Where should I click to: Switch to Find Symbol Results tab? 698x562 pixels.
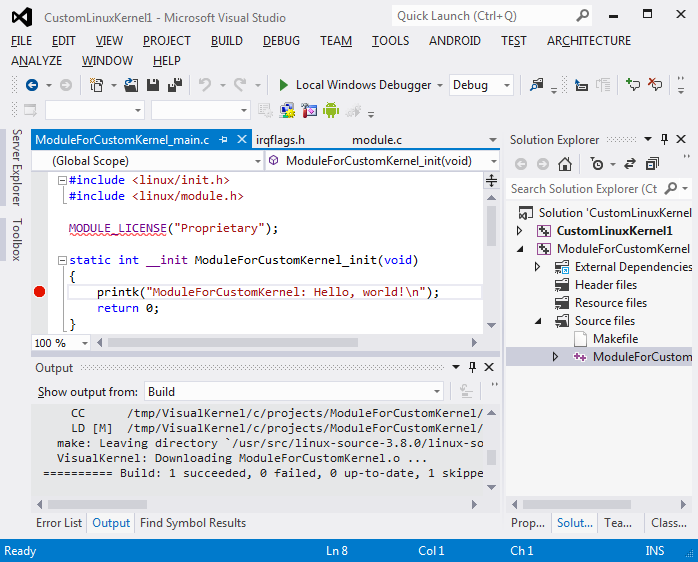pos(193,522)
